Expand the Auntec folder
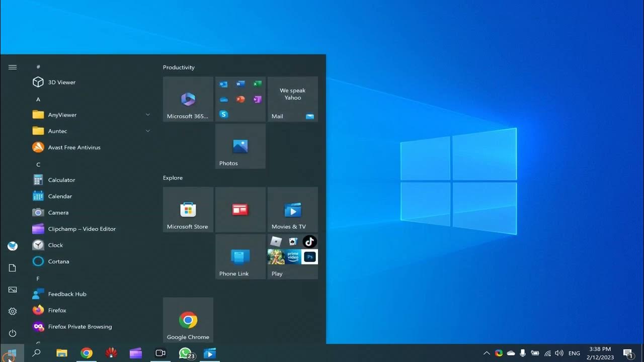This screenshot has height=362, width=644. (91, 131)
